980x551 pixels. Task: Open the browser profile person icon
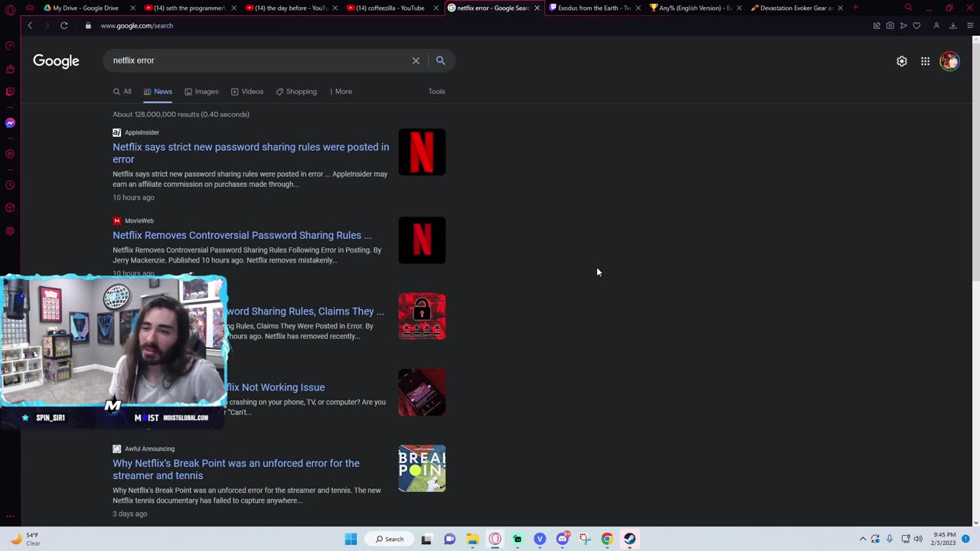coord(936,25)
